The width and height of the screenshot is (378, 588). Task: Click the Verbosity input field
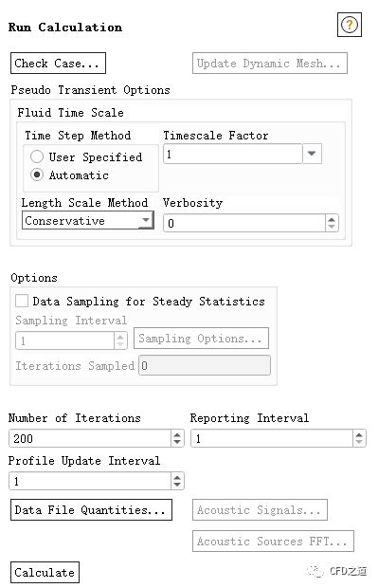(244, 223)
